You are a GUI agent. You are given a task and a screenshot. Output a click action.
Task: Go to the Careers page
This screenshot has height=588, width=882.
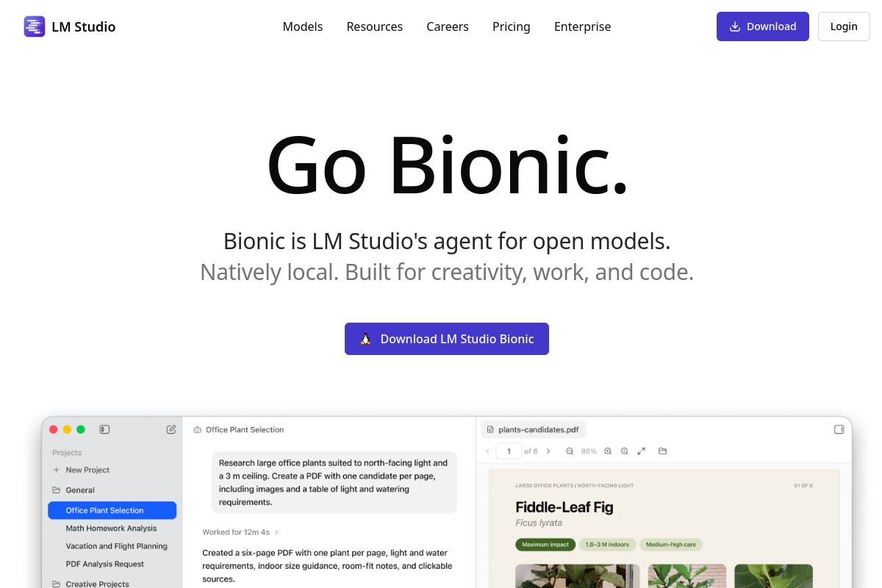(448, 26)
